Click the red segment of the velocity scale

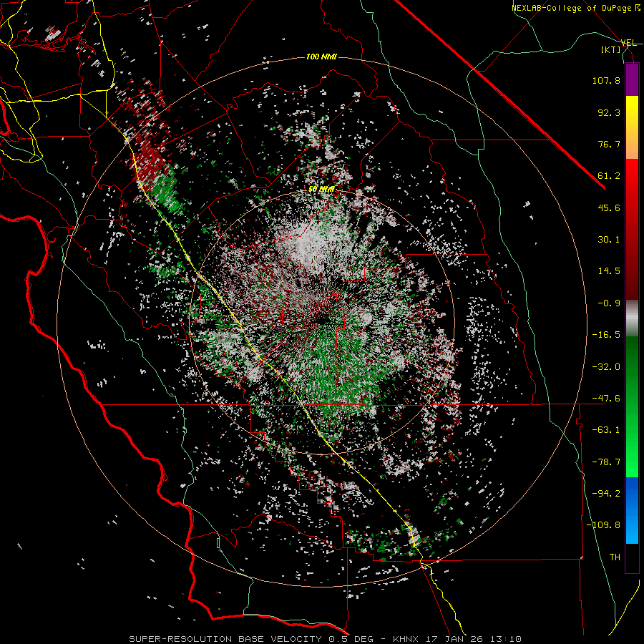[x=632, y=229]
